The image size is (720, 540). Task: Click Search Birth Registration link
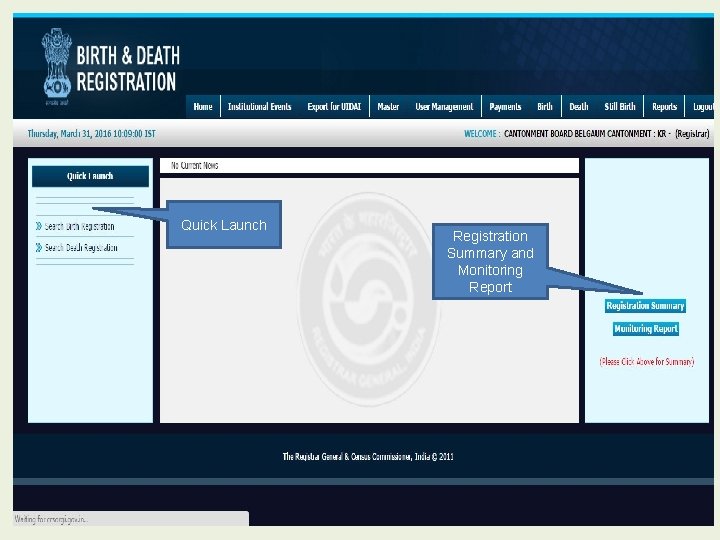(x=79, y=226)
